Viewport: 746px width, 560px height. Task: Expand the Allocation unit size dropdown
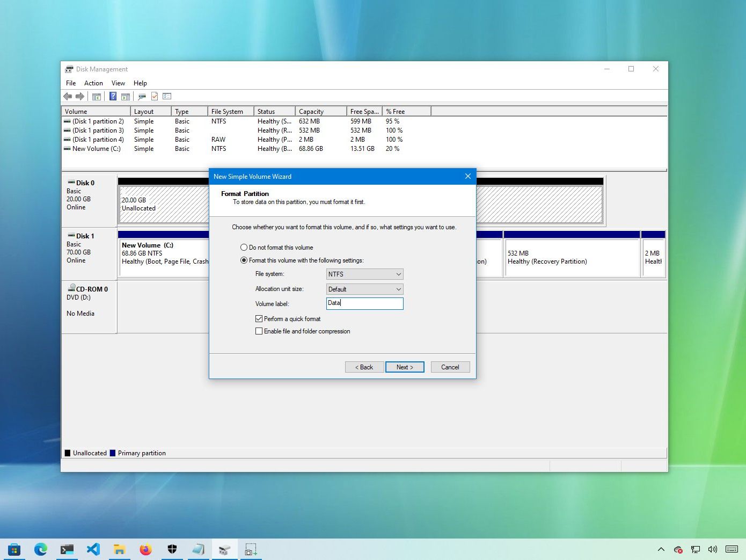364,289
